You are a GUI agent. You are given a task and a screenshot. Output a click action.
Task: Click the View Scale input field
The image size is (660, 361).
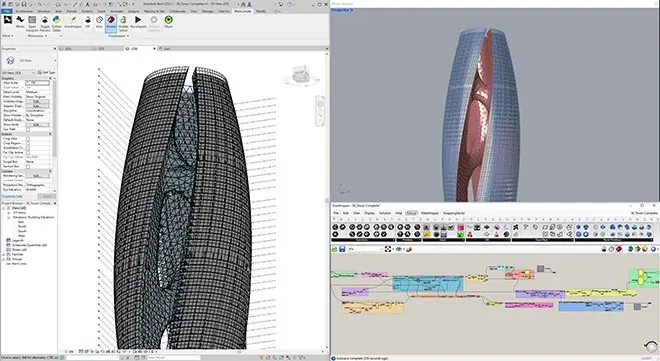pyautogui.click(x=37, y=83)
